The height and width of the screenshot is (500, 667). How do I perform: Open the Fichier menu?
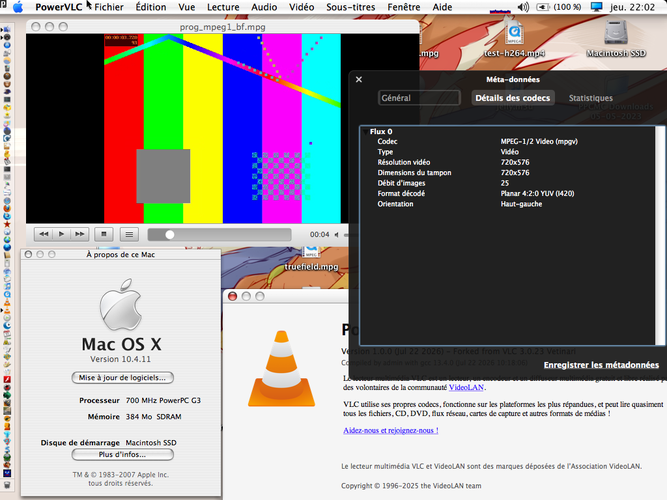point(109,7)
